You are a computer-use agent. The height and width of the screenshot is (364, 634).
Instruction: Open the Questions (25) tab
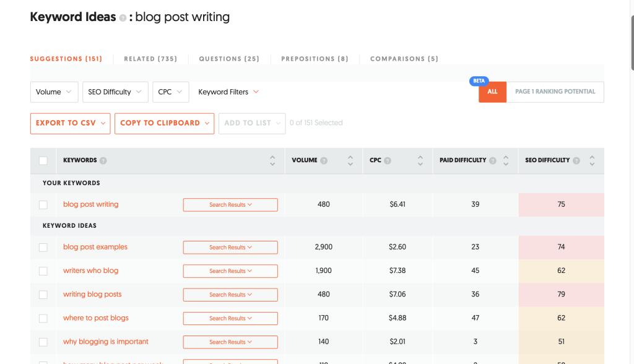pos(229,59)
